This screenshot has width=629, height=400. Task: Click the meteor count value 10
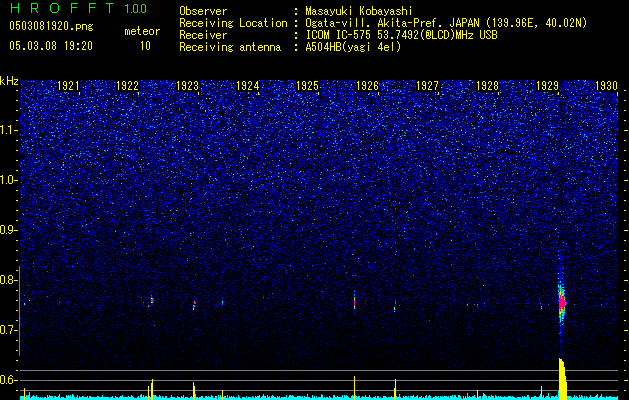[x=145, y=46]
